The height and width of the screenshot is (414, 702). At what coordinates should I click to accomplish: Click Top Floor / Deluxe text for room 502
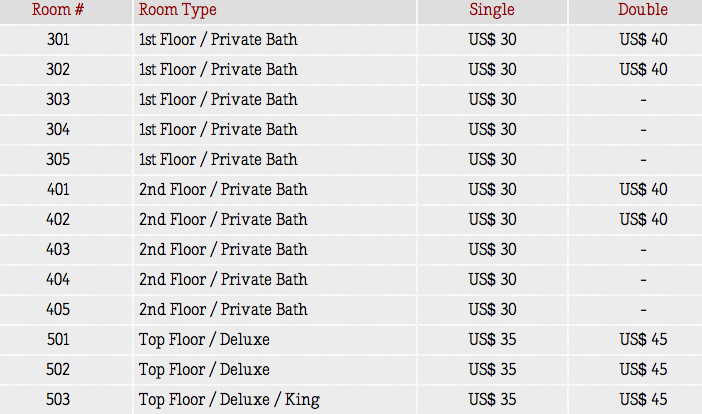[x=204, y=370]
